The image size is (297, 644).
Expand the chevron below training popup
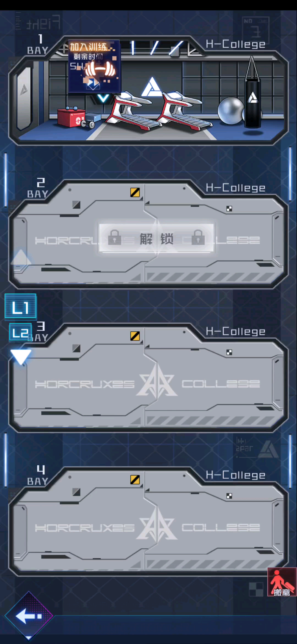tap(103, 98)
